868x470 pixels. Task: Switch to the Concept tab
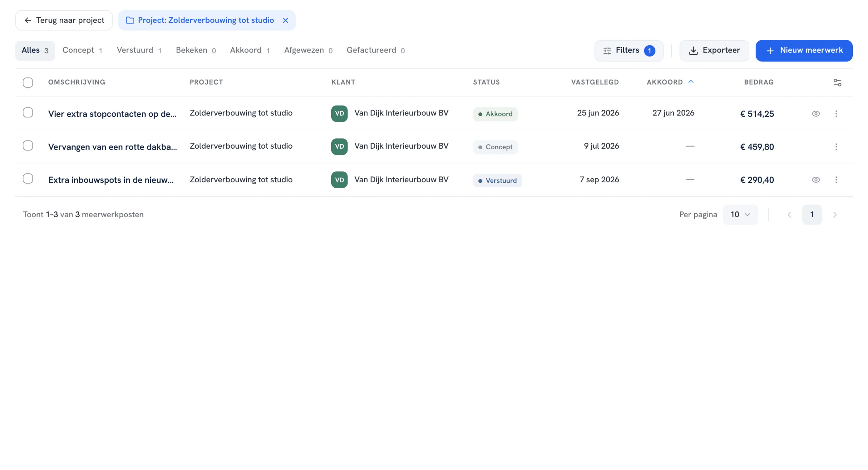point(82,51)
